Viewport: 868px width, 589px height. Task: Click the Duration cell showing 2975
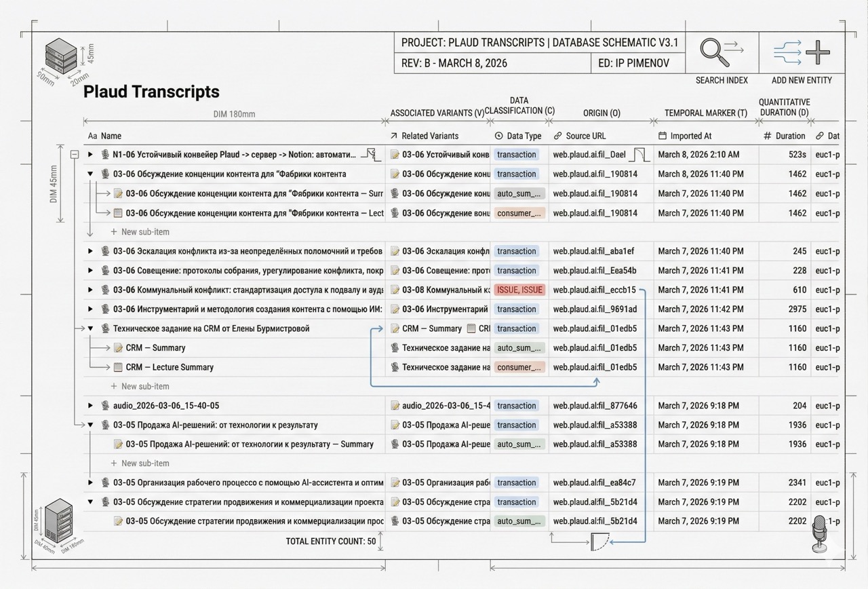point(797,309)
